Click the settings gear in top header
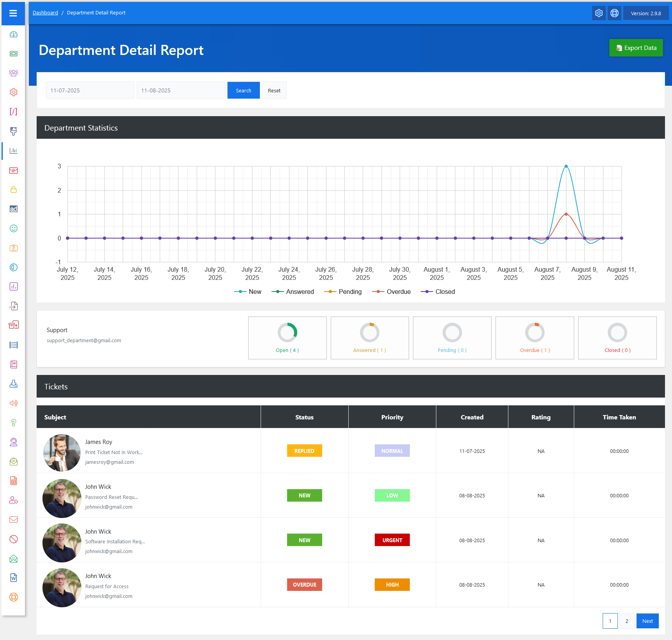672x640 pixels. 599,13
